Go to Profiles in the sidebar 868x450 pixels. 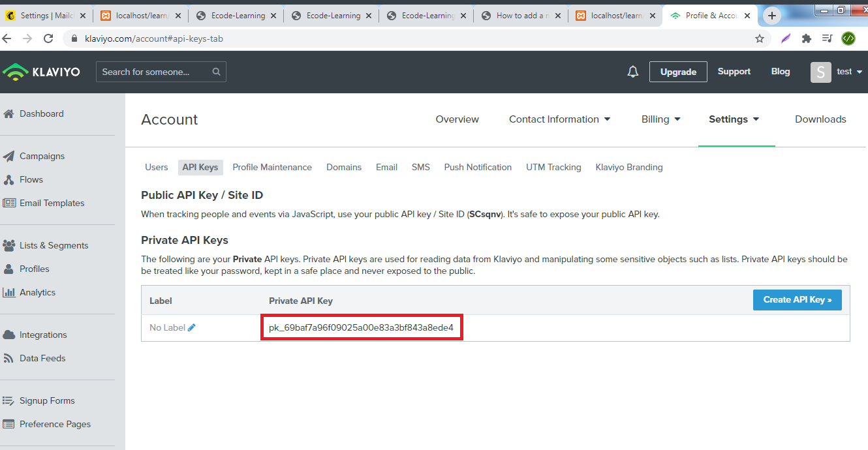pyautogui.click(x=34, y=269)
